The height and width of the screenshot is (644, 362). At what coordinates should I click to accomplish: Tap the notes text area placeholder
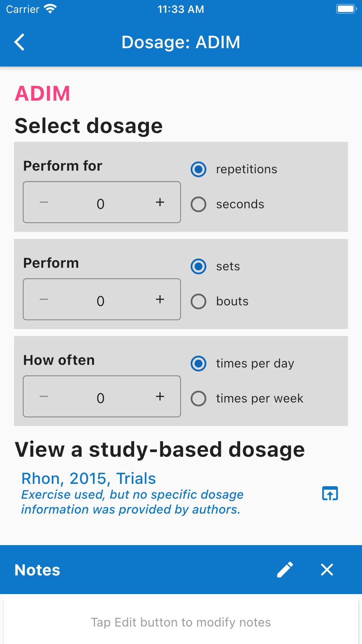181,622
